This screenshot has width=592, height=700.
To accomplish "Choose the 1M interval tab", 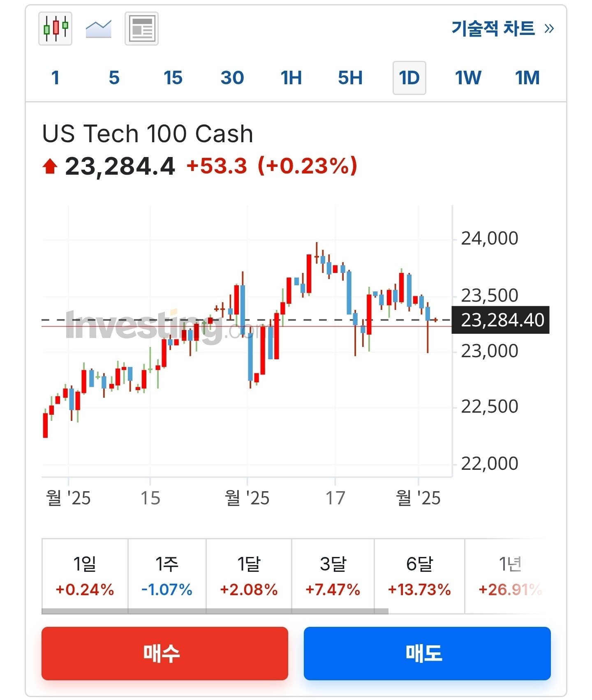I will click(x=527, y=78).
